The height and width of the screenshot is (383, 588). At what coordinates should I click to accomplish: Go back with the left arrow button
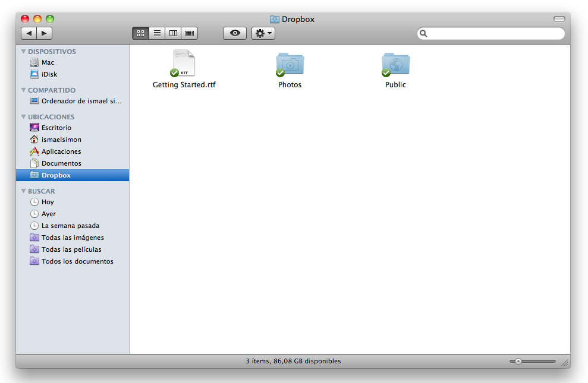click(x=29, y=33)
